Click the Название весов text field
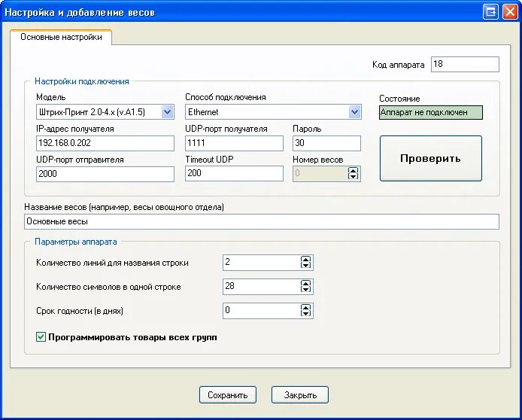 click(x=262, y=222)
